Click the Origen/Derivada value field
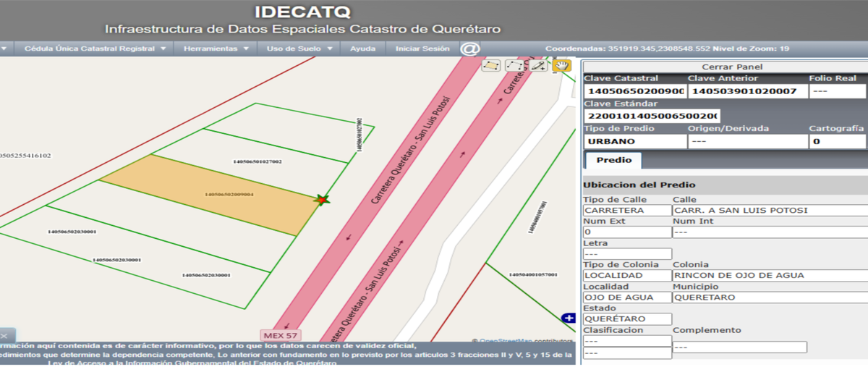The width and height of the screenshot is (868, 367). (746, 141)
